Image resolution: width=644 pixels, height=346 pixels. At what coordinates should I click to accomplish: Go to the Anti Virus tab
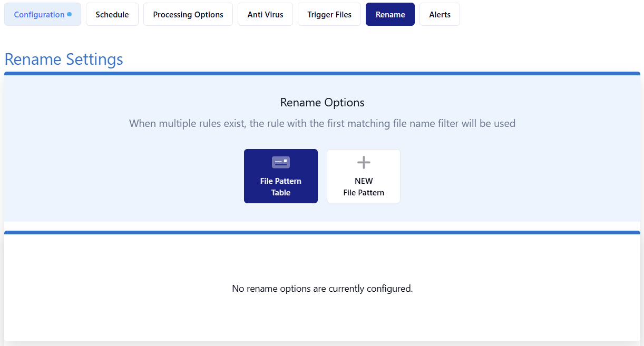266,14
